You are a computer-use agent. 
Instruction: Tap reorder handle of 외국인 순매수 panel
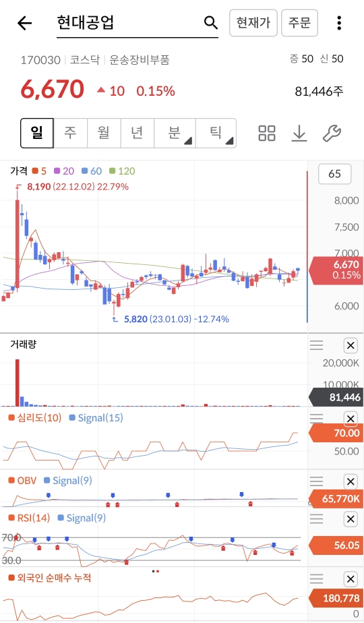pos(316,578)
